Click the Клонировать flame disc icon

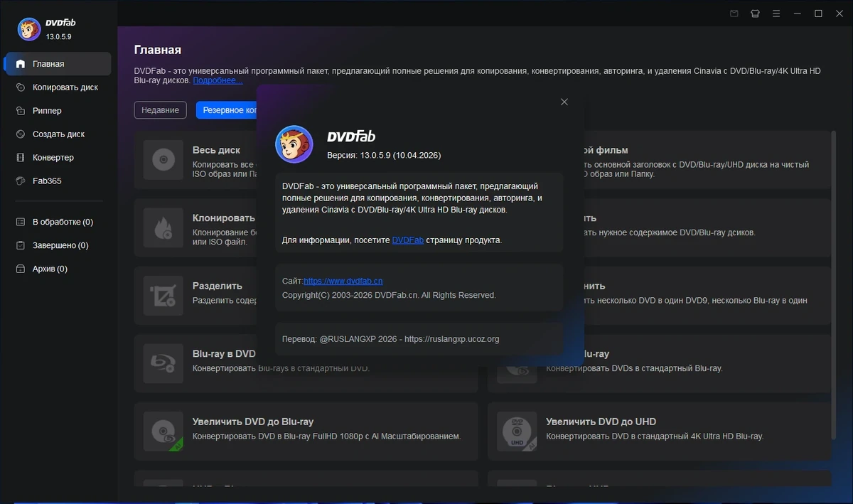(163, 228)
